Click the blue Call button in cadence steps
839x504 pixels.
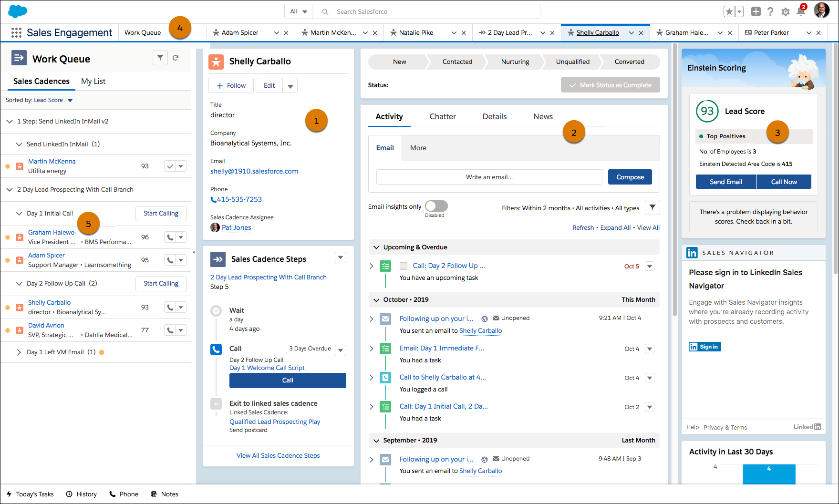(288, 381)
